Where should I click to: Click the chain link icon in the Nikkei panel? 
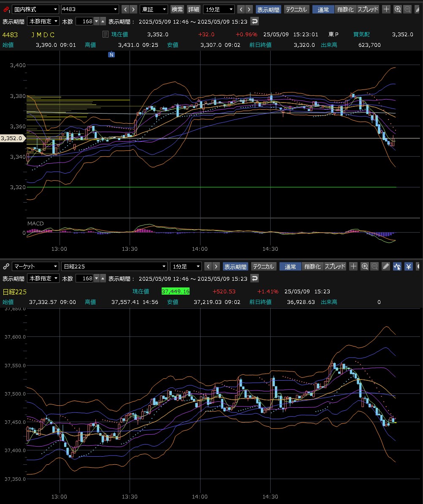[x=6, y=266]
